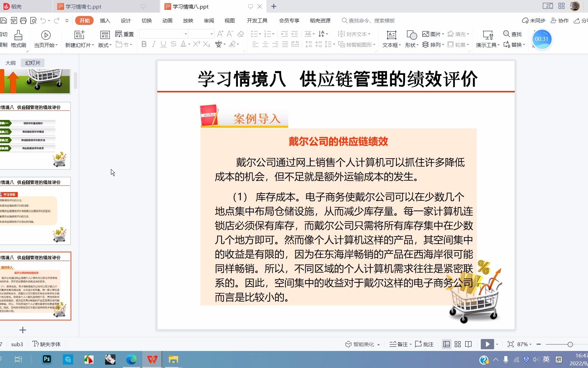Toggle Strikethrough text formatting
588x368 pixels.
tap(173, 44)
